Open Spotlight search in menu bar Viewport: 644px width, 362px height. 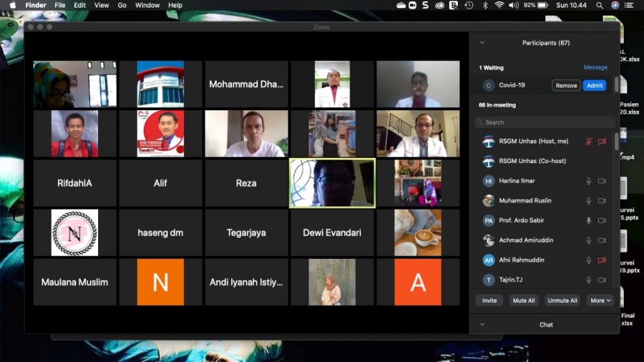click(x=599, y=5)
